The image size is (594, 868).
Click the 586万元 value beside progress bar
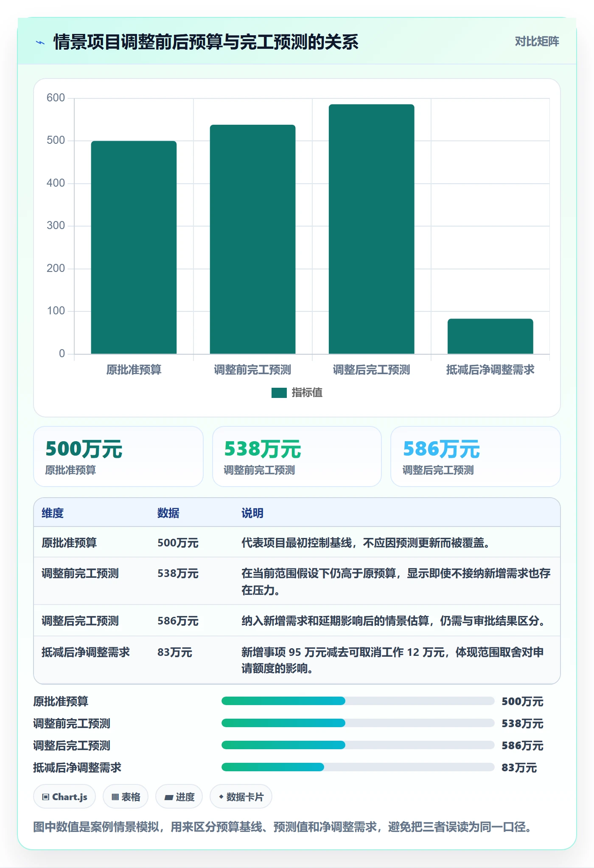522,745
